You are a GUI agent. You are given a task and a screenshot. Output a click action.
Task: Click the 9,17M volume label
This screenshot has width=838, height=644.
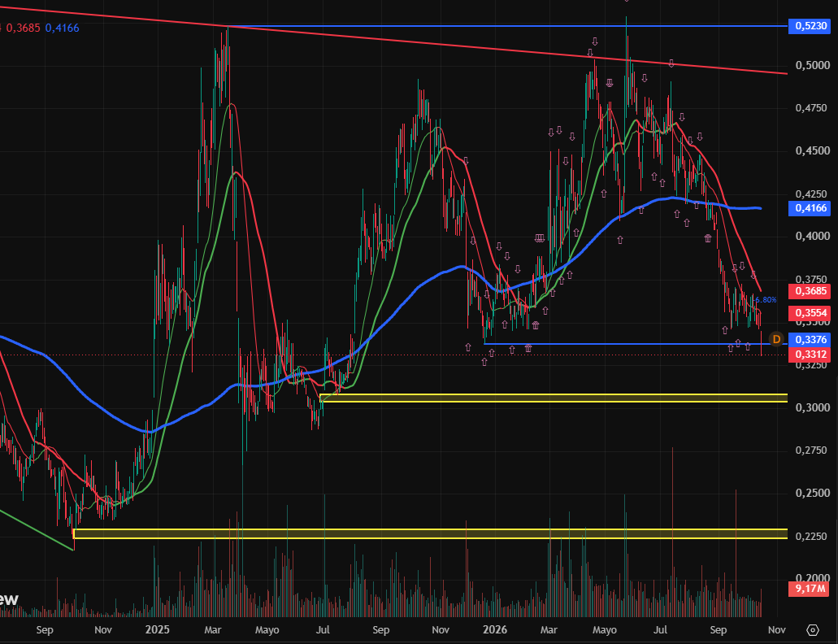[x=810, y=589]
